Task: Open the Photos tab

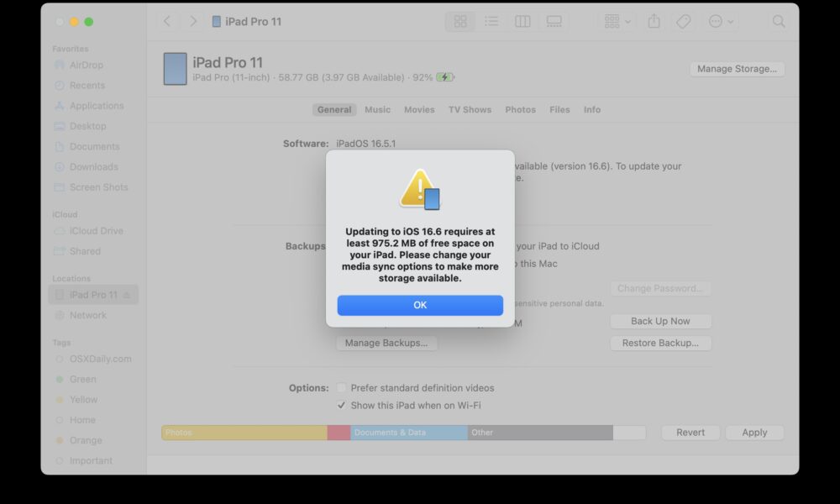Action: click(520, 110)
